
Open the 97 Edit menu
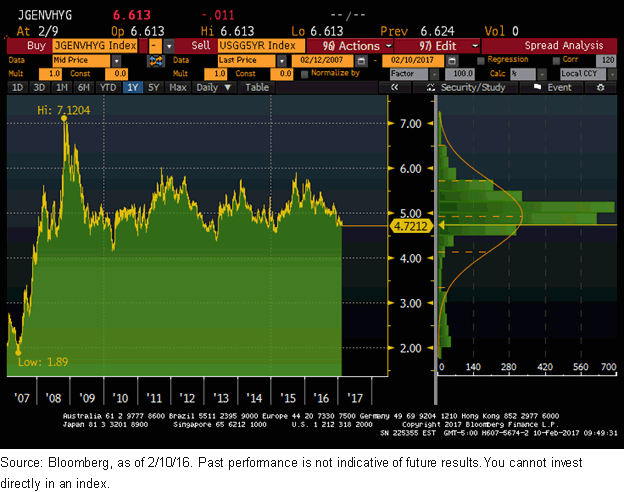437,46
